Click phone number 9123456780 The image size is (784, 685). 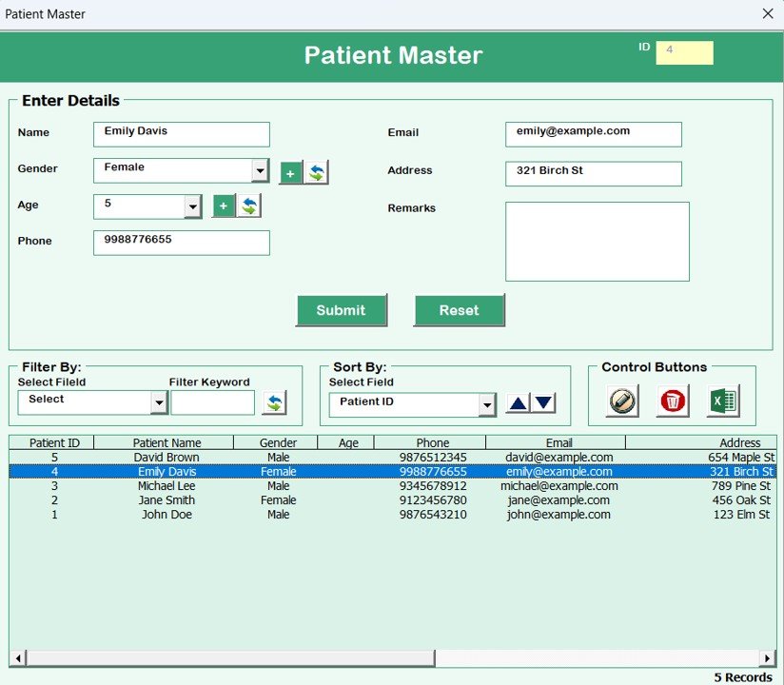pyautogui.click(x=433, y=500)
